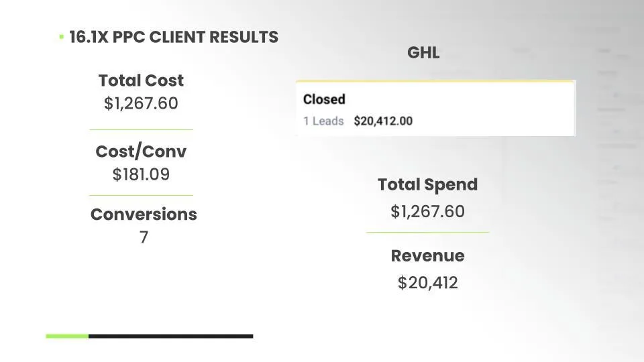The image size is (644, 362).
Task: Select the $1,267.60 value under Total Spend
Action: (x=427, y=211)
